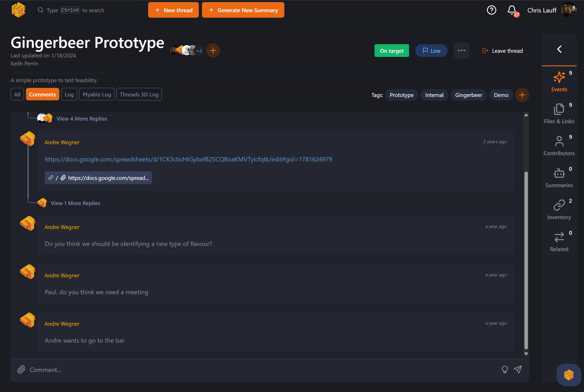Switch to the Log tab
The image size is (584, 392).
(69, 94)
